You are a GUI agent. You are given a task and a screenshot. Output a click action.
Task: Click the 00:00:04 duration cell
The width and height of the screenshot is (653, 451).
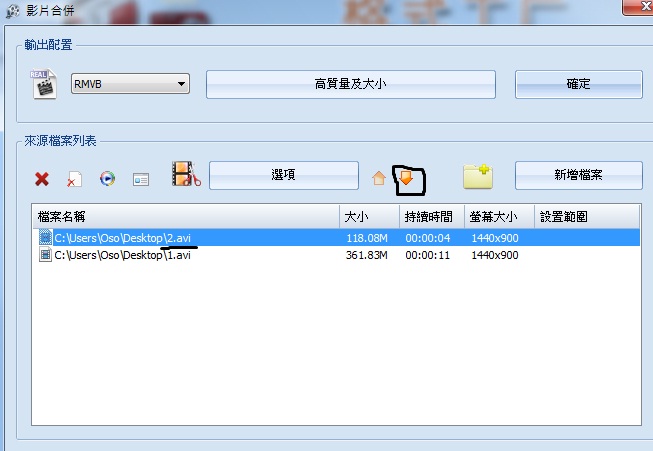click(428, 238)
